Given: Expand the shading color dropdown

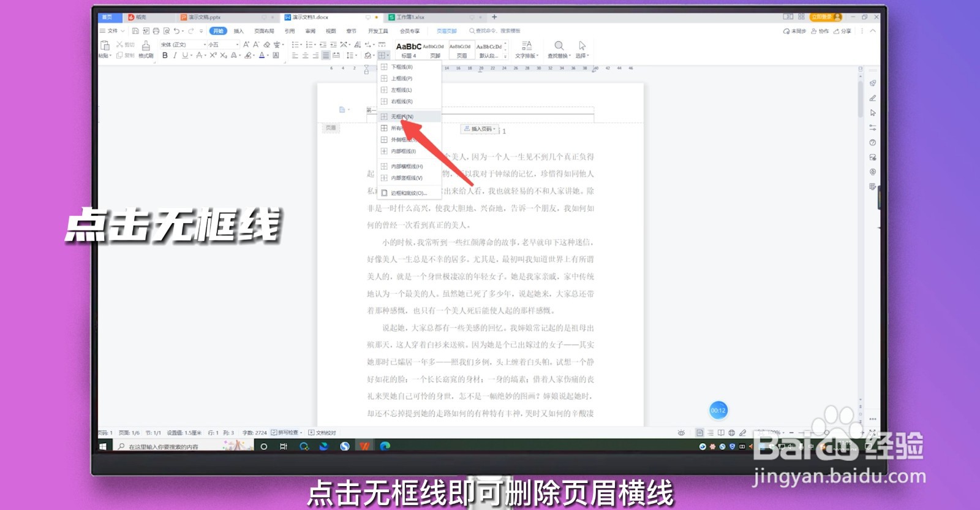Looking at the screenshot, I should (373, 56).
